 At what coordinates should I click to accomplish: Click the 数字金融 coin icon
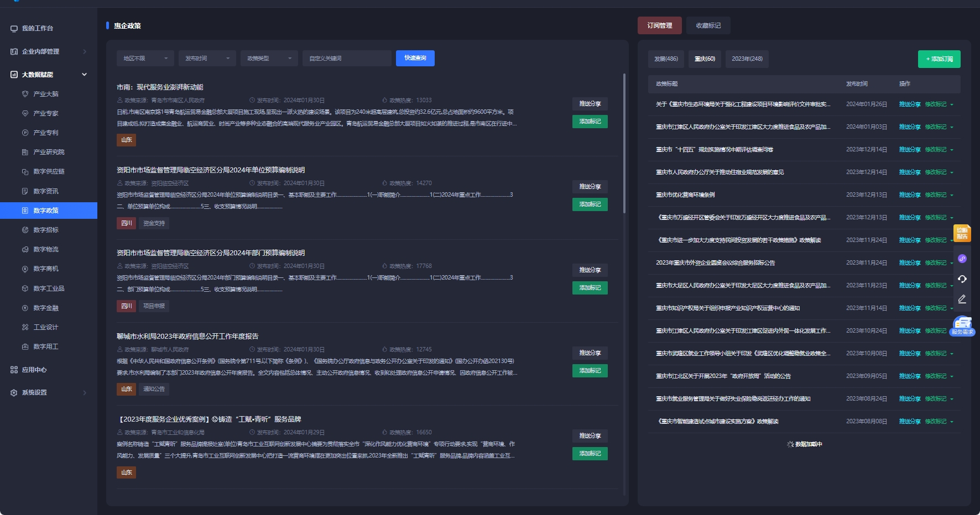pos(25,308)
